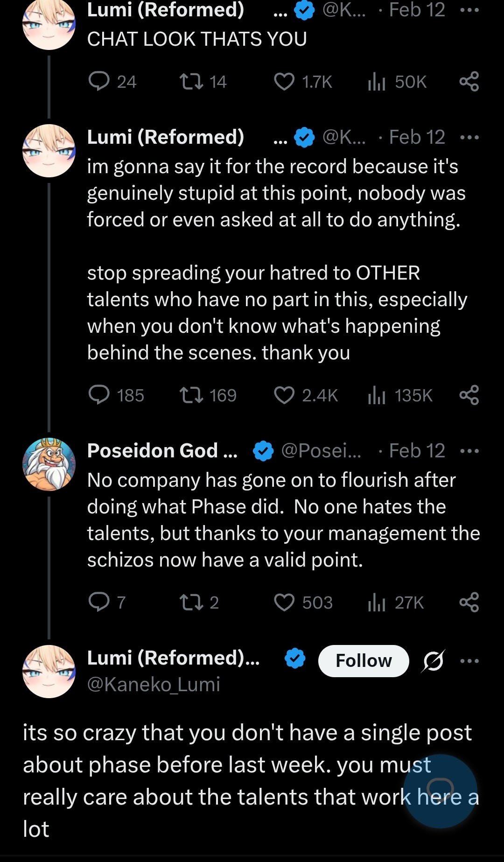Image resolution: width=504 pixels, height=862 pixels.
Task: Reply to Poseidon God's tweet
Action: tap(99, 603)
